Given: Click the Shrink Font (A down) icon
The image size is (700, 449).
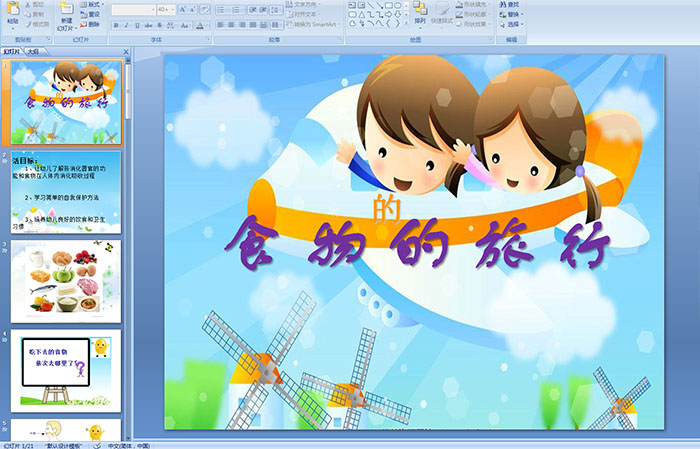Looking at the screenshot, I should [x=192, y=9].
